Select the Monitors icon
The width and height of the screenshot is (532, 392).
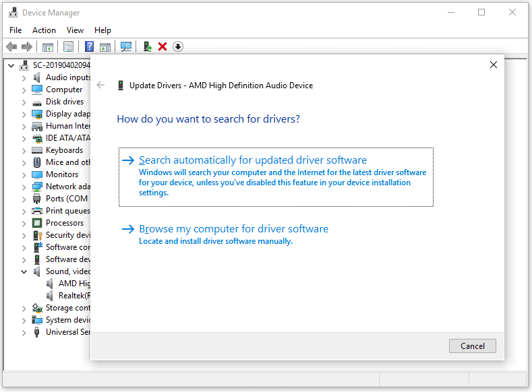point(37,174)
